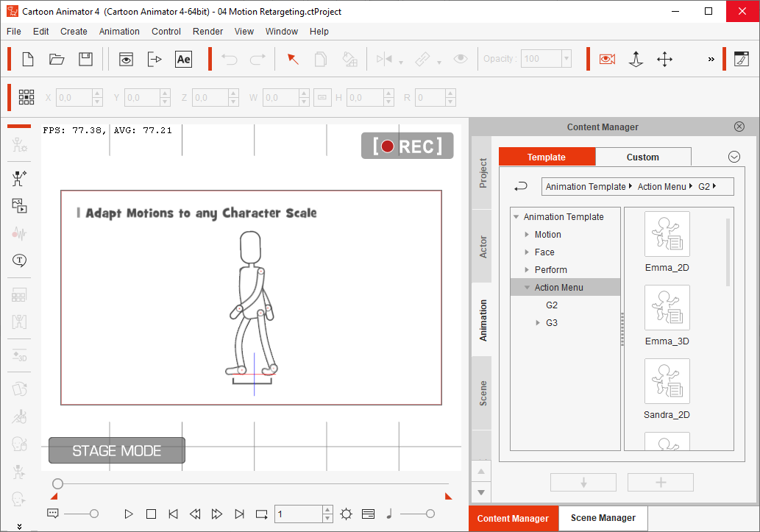Select the Emma_2D template thumbnail
The width and height of the screenshot is (760, 532).
click(667, 234)
